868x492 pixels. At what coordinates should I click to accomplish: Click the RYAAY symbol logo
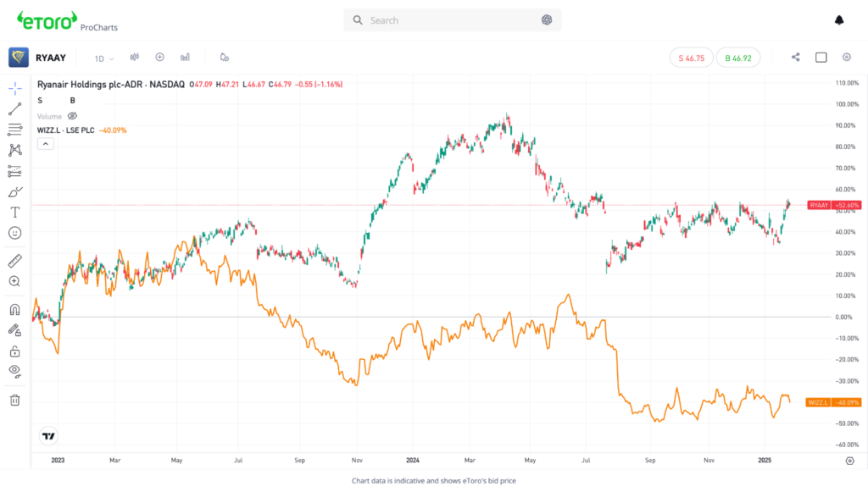(x=19, y=58)
